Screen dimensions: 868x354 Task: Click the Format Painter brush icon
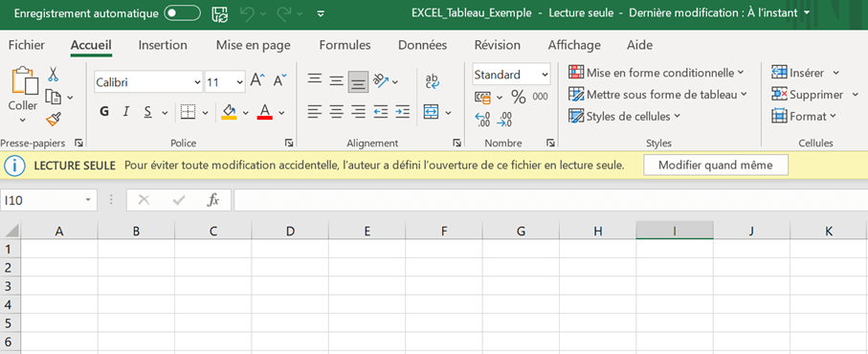coord(54,119)
